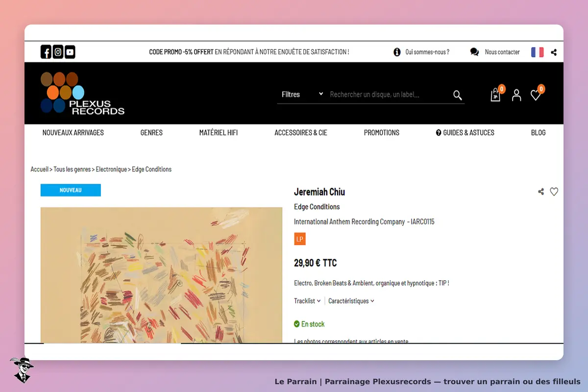Click the share icon in top bar
Screen dimensions: 588x392
[554, 52]
